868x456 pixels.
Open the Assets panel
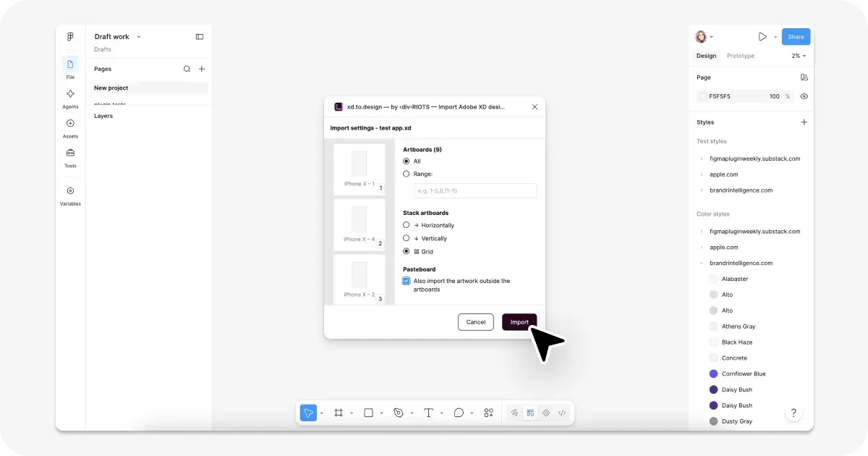tap(70, 127)
